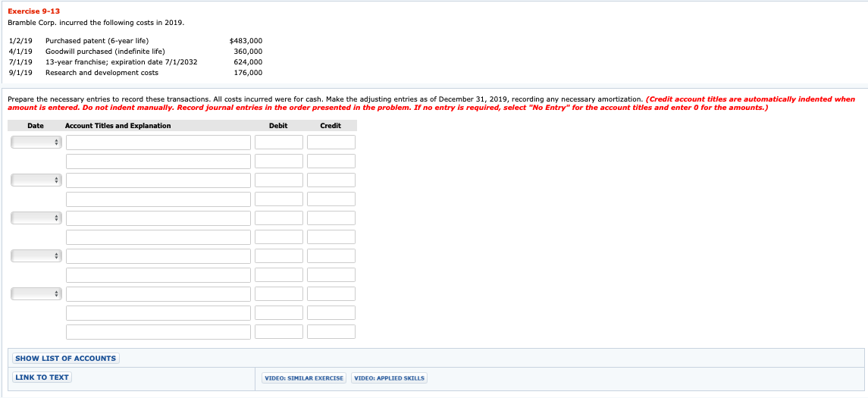Focus the account title field beside the second Date dropdown
The height and width of the screenshot is (398, 868).
coord(158,180)
